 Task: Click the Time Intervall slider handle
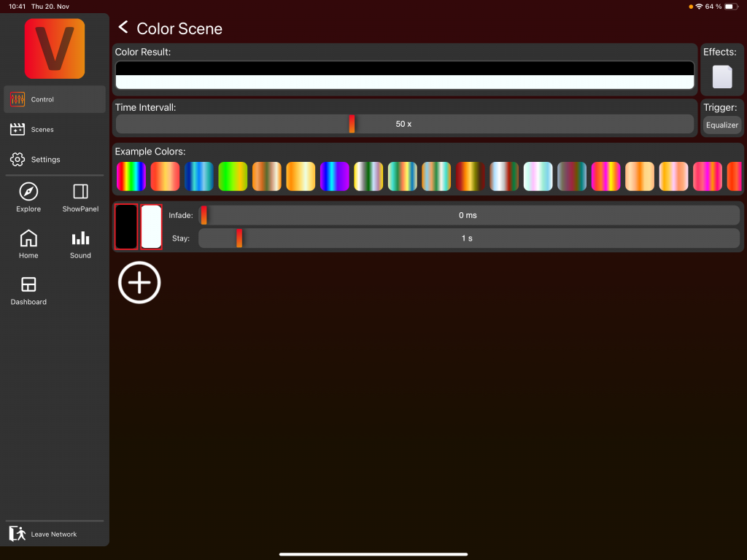tap(352, 124)
